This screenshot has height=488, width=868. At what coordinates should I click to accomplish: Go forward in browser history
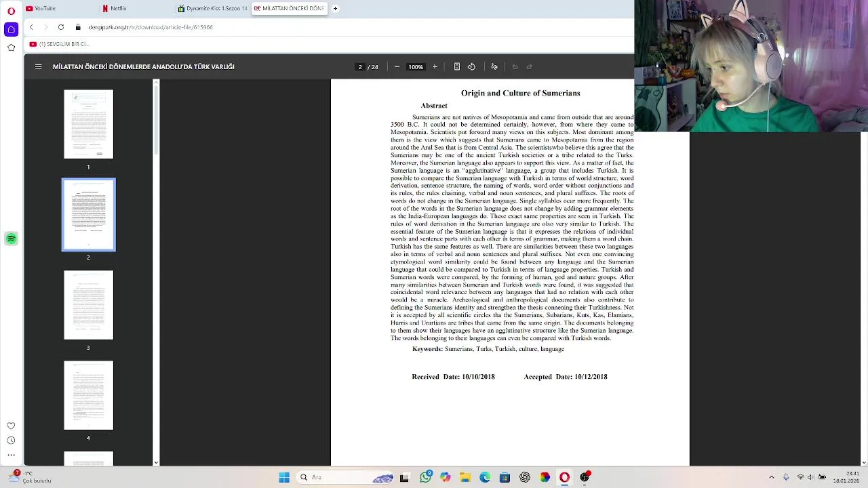tap(46, 27)
